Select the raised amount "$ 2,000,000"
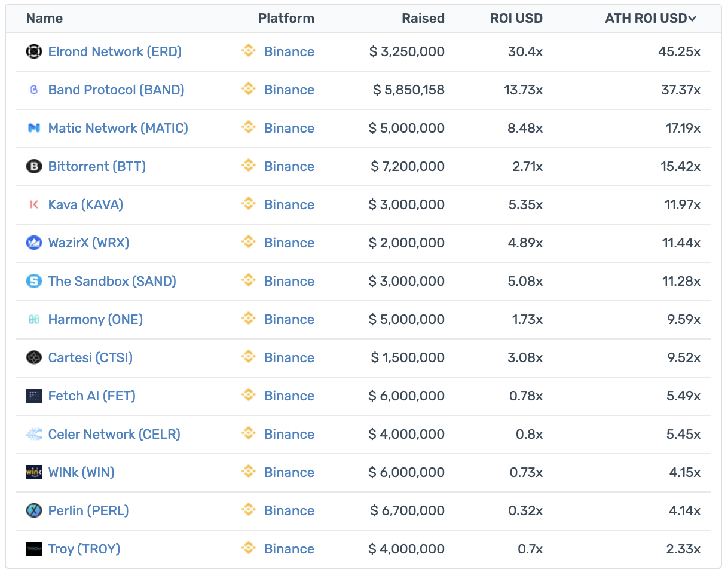The image size is (728, 575). (x=406, y=243)
